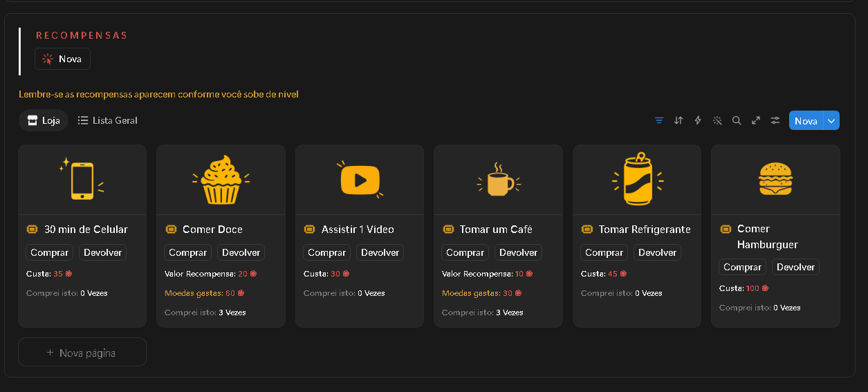Click Devolver on Comer Hamburguer
868x392 pixels.
[796, 267]
